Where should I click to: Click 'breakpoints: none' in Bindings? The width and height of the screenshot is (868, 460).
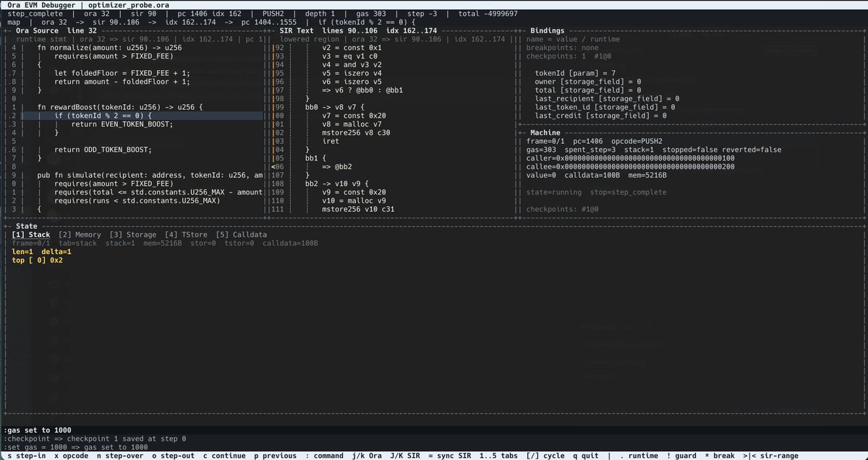click(x=562, y=47)
